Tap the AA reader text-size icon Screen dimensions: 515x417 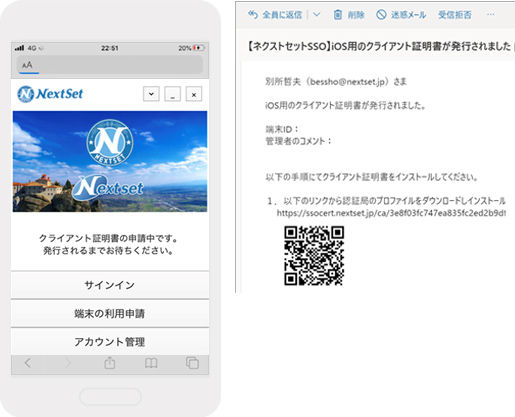point(27,65)
